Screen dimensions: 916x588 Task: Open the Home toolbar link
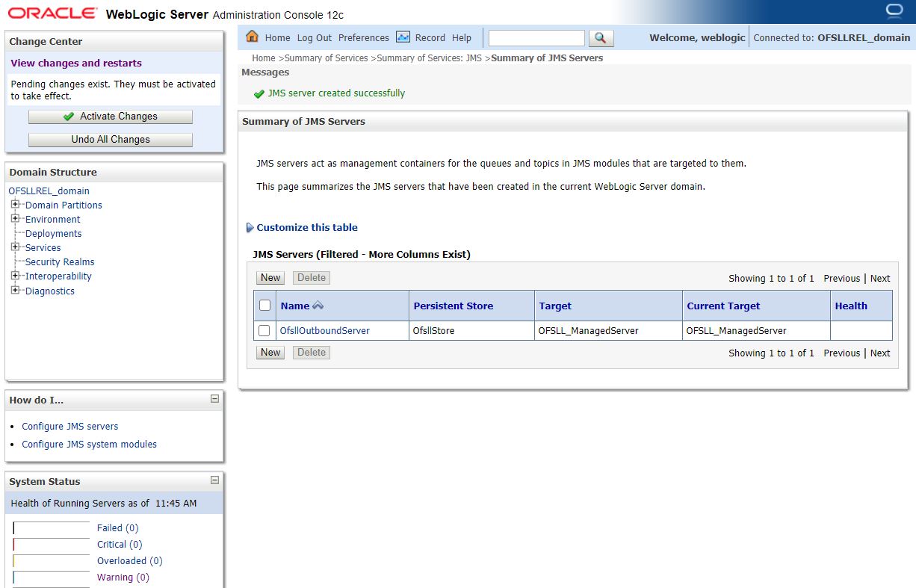pyautogui.click(x=277, y=37)
